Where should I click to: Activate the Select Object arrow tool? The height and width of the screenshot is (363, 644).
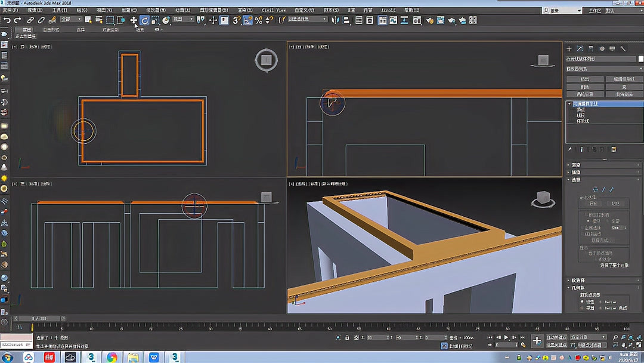[x=87, y=20]
